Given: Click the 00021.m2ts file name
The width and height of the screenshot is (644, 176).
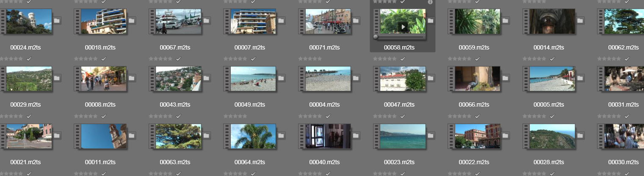Looking at the screenshot, I should point(25,162).
